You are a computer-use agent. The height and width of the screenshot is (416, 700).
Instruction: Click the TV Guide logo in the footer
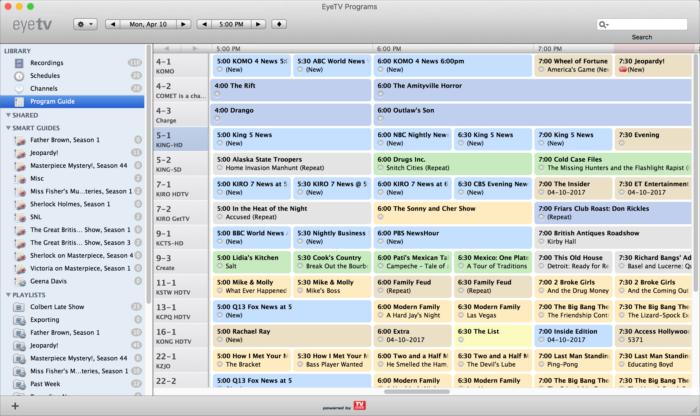(x=359, y=405)
